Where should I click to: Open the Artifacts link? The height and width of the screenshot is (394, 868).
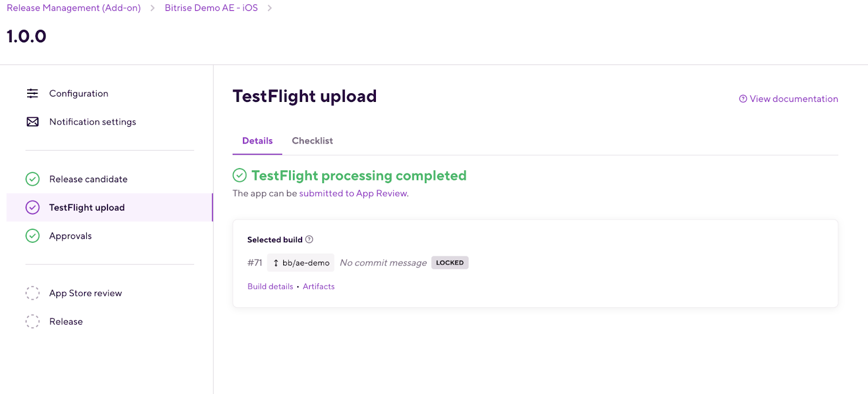pyautogui.click(x=318, y=287)
